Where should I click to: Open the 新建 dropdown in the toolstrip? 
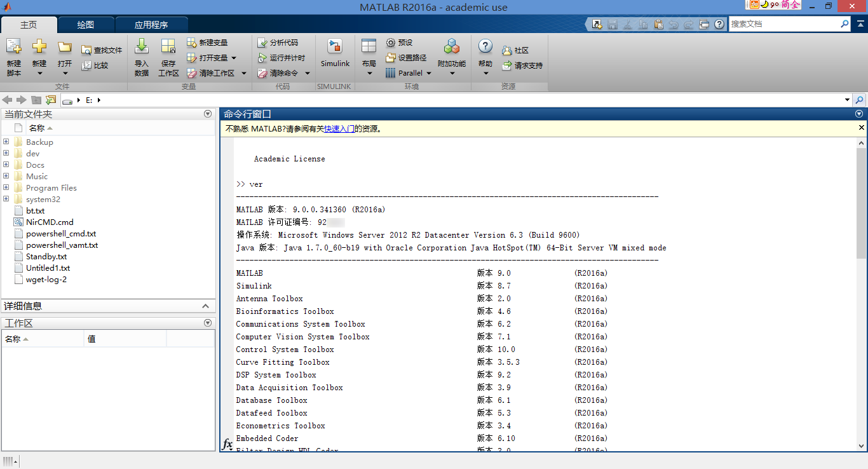[39, 58]
